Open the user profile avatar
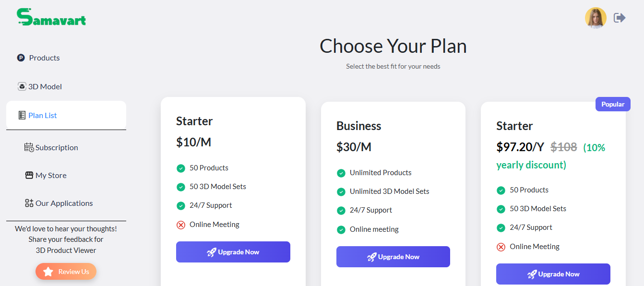 pyautogui.click(x=596, y=18)
